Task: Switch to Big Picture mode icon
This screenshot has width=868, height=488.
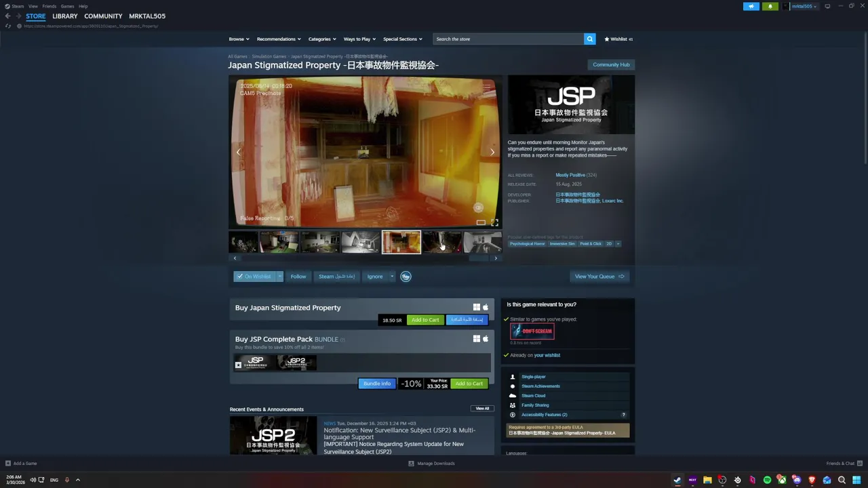Action: click(x=827, y=6)
